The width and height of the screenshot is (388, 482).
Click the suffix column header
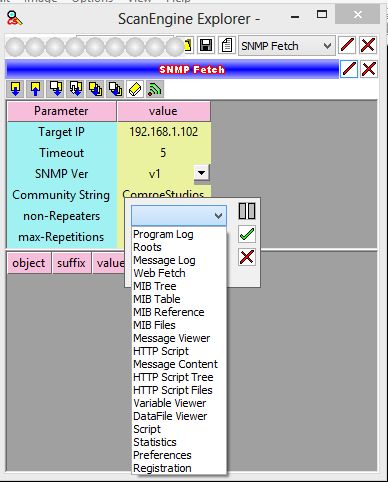(71, 263)
